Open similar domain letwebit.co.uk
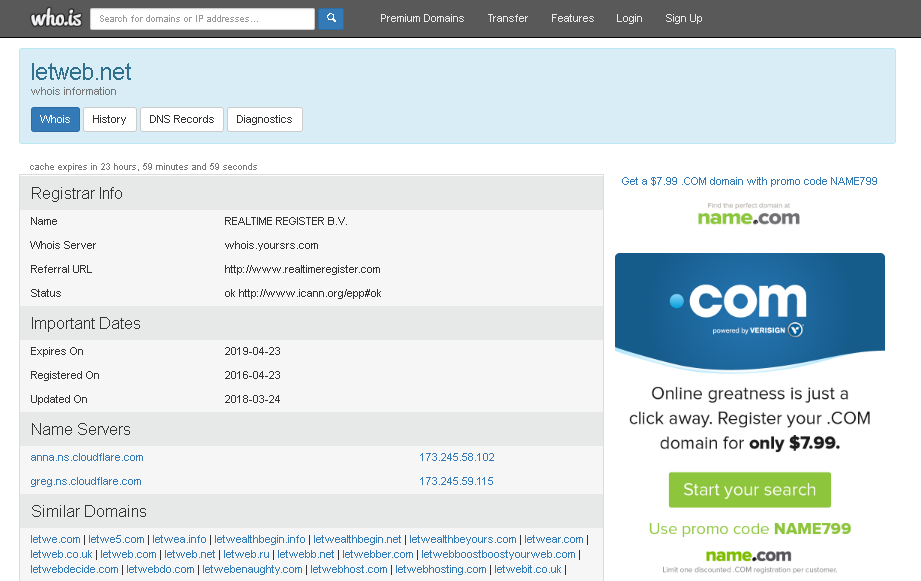The width and height of the screenshot is (921, 581). tap(527, 570)
